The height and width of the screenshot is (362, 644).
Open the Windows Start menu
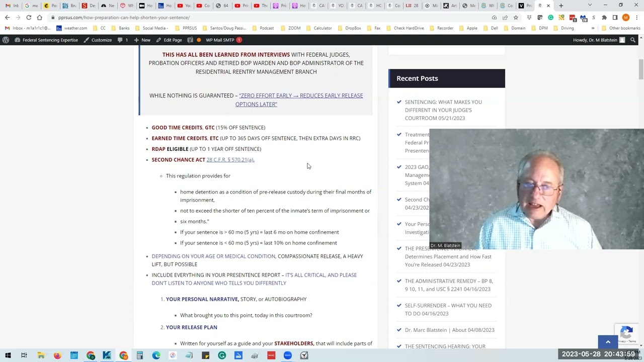[x=8, y=355]
